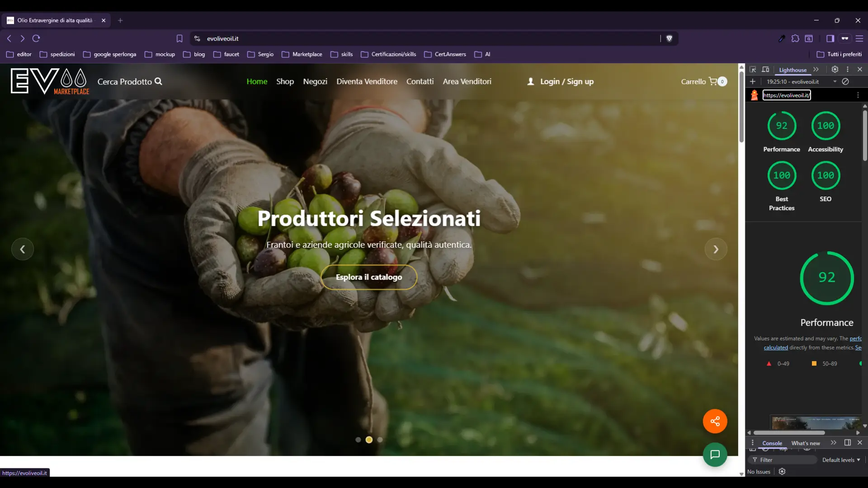Reload the page with refresh icon

point(36,38)
